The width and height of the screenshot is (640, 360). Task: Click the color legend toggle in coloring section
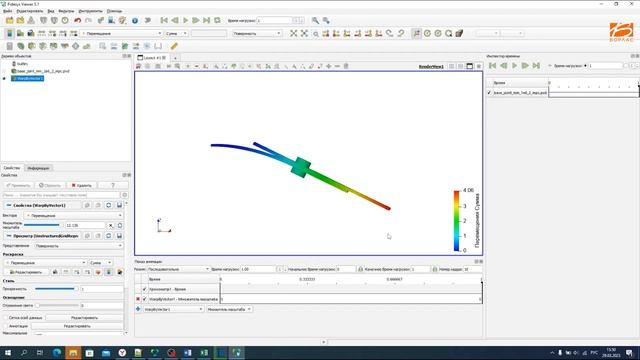pyautogui.click(x=109, y=272)
